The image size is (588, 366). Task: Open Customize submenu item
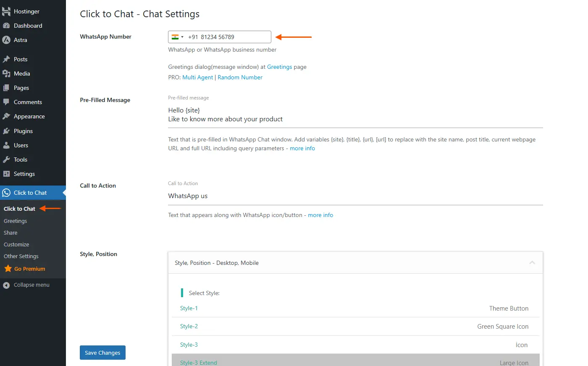[x=16, y=244]
